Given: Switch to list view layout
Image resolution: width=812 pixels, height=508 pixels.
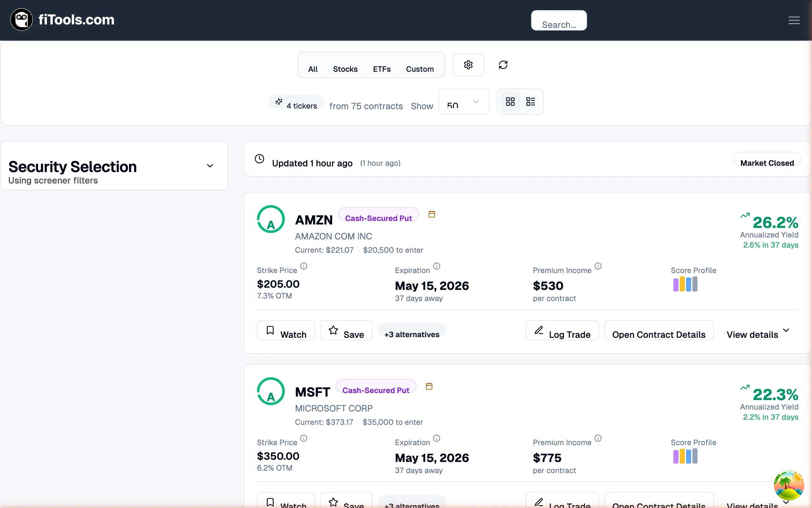Looking at the screenshot, I should (x=530, y=102).
